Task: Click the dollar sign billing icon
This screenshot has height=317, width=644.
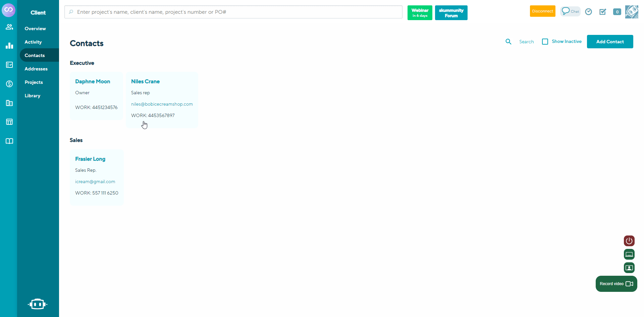Action: pos(9,84)
